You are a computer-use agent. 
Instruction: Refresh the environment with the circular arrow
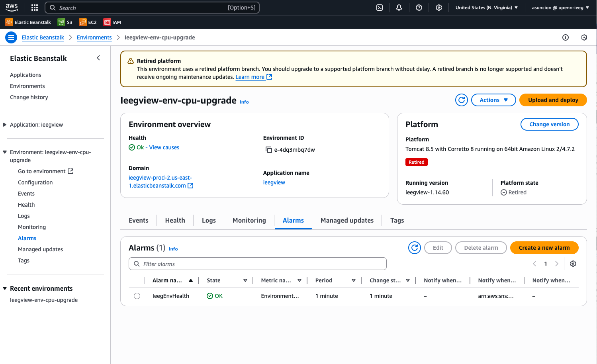coord(462,100)
